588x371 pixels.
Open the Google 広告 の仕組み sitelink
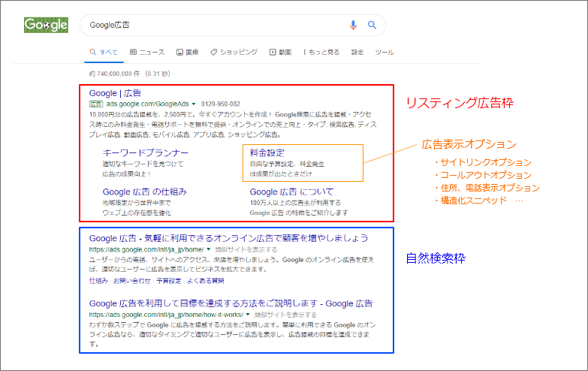(x=145, y=192)
